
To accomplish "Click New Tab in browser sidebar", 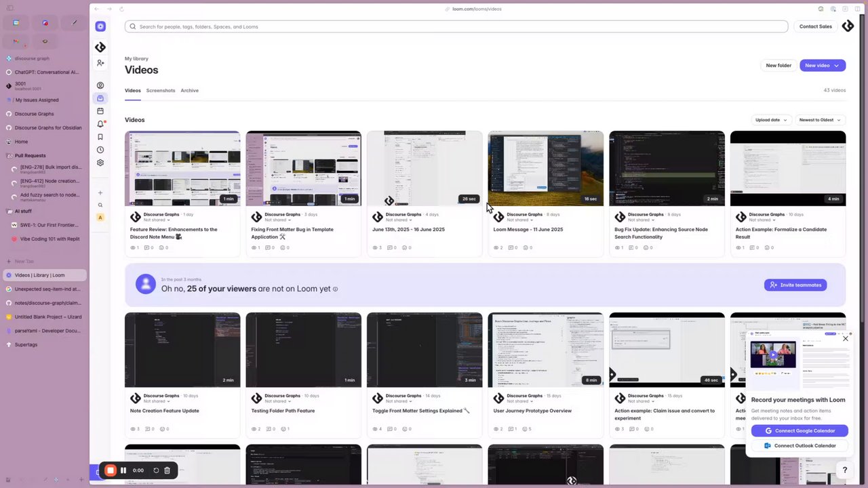I will tap(44, 261).
